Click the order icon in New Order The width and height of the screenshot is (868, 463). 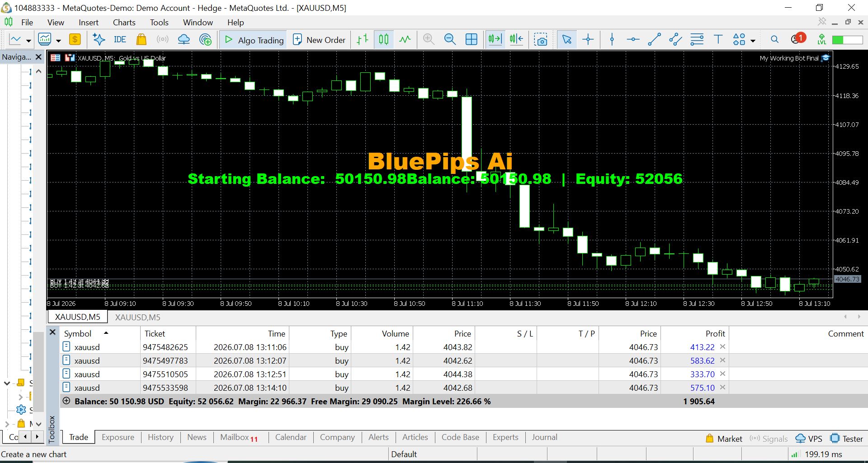point(297,40)
